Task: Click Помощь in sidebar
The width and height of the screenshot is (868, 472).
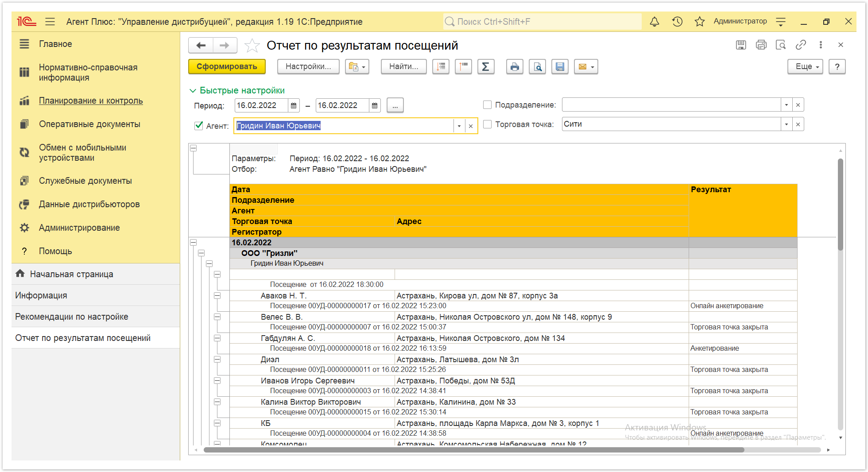Action: tap(96, 251)
